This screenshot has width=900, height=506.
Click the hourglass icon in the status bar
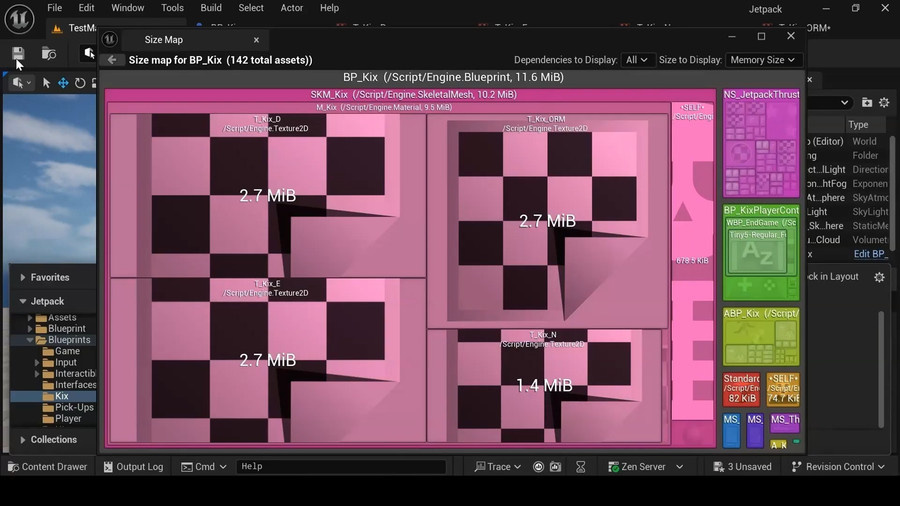pyautogui.click(x=580, y=467)
